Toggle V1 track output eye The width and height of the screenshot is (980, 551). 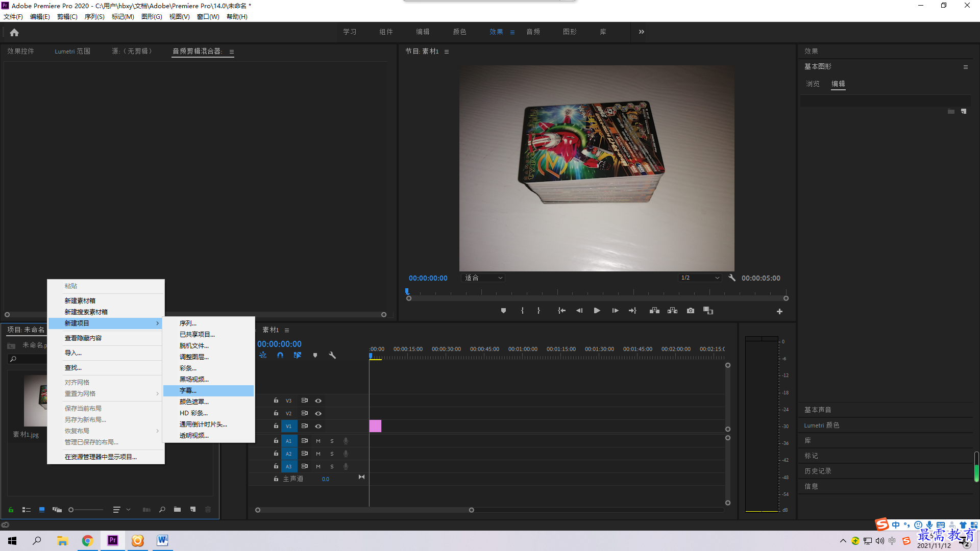(318, 426)
